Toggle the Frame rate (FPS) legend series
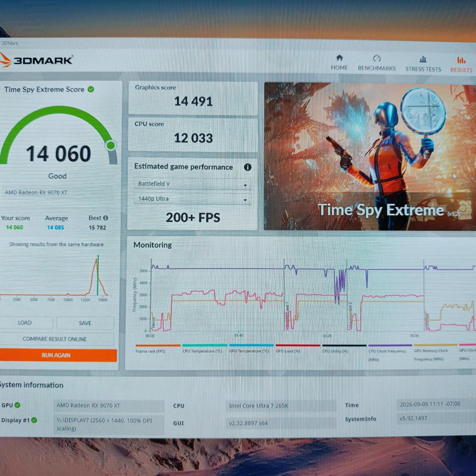 tap(158, 349)
